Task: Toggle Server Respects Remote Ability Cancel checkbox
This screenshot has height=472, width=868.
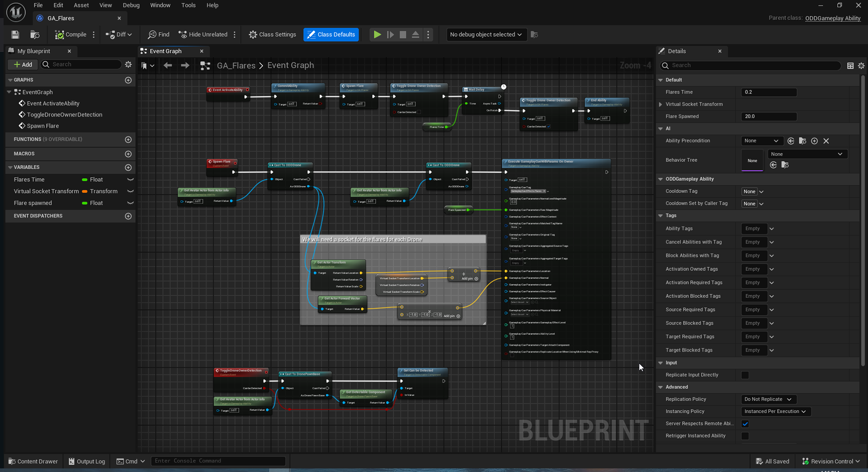Action: pos(745,424)
